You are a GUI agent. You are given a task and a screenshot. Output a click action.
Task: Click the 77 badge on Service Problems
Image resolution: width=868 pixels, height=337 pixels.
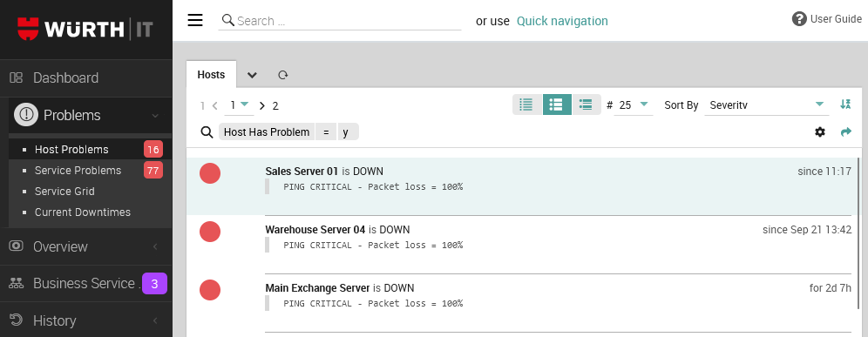153,170
